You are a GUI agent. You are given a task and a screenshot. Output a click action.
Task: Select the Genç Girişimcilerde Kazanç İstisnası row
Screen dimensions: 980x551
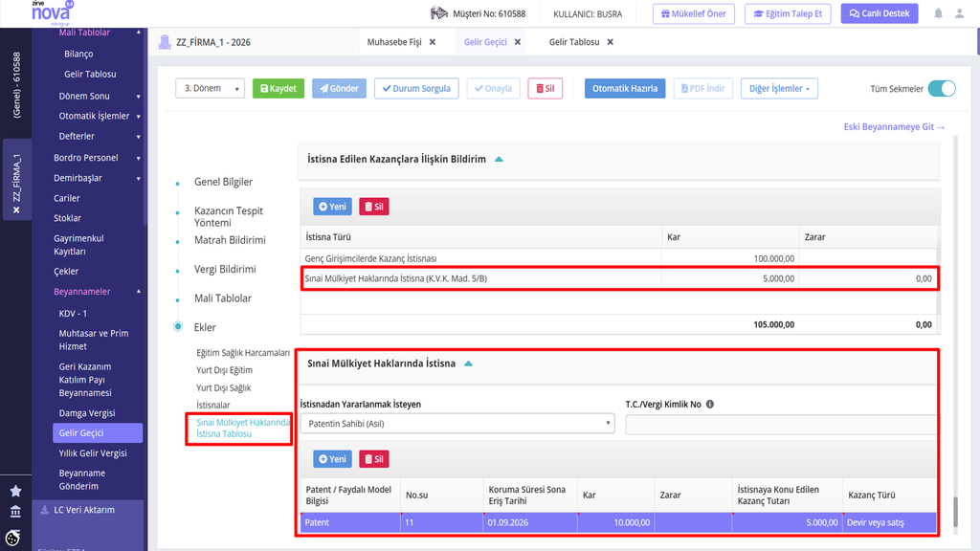coord(619,258)
